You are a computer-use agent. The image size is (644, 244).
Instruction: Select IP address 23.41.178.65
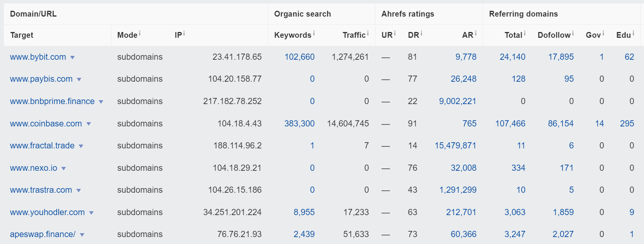237,57
